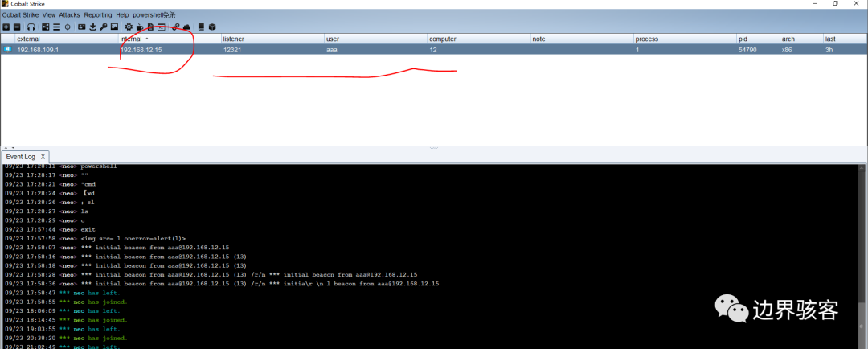The image size is (868, 349).
Task: Sort sessions by last column
Action: [x=845, y=39]
